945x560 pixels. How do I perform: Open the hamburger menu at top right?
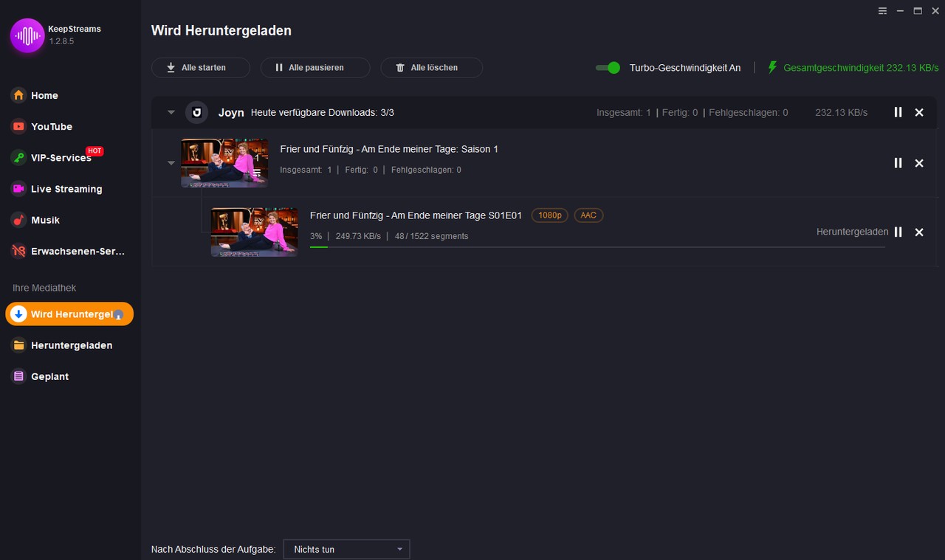pyautogui.click(x=882, y=11)
